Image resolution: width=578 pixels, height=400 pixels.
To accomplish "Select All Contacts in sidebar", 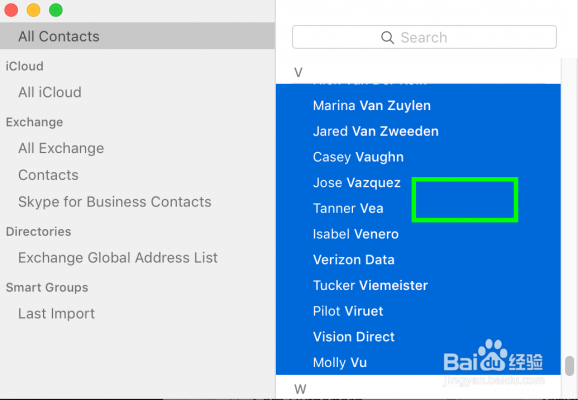I will coord(137,36).
